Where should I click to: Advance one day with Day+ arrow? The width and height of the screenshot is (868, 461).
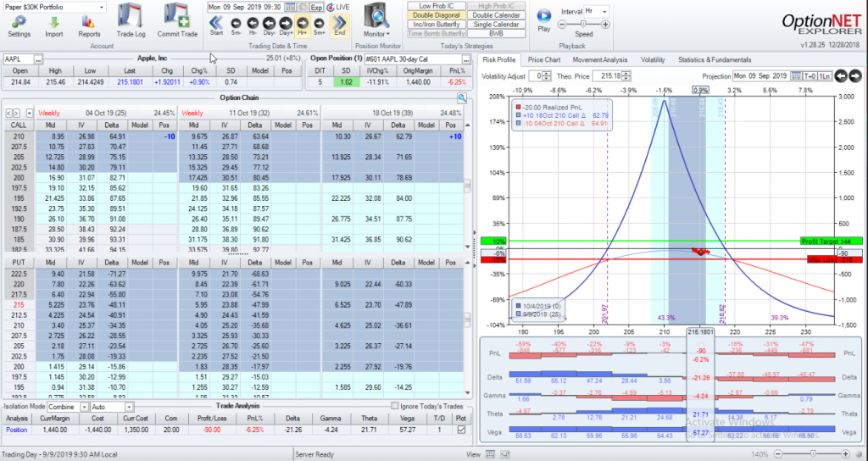(x=286, y=23)
